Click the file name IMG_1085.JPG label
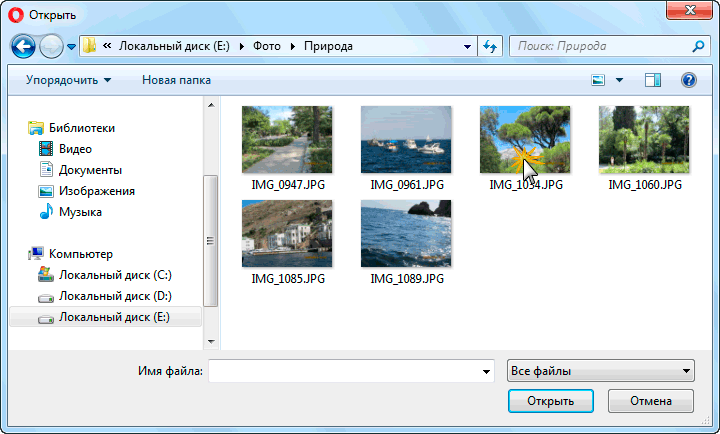The height and width of the screenshot is (434, 720). (288, 279)
